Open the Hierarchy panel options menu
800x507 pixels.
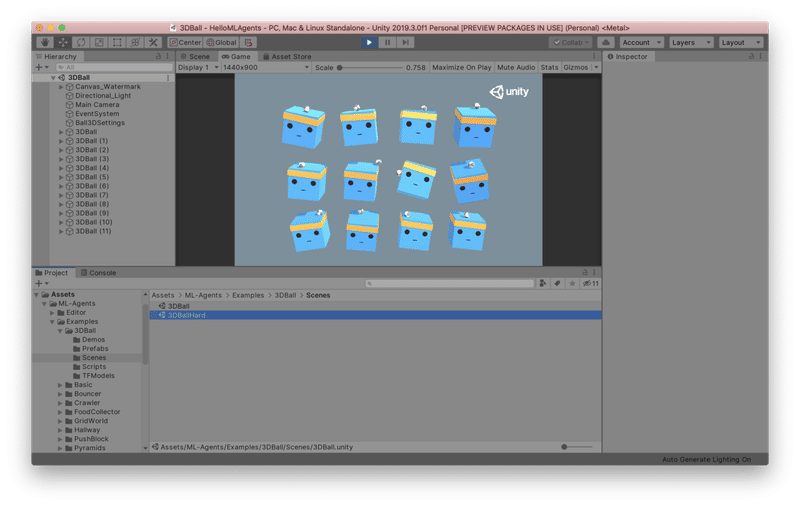click(167, 56)
